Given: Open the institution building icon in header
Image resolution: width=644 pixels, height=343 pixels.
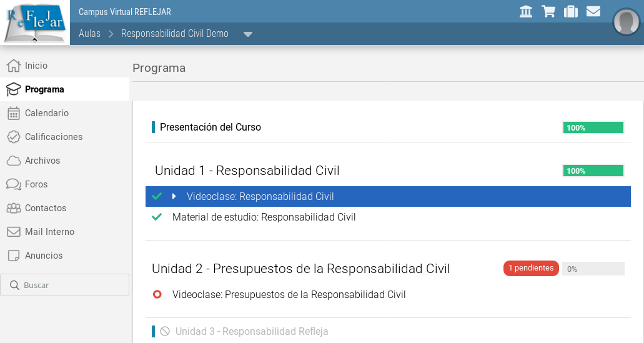Looking at the screenshot, I should click(526, 11).
